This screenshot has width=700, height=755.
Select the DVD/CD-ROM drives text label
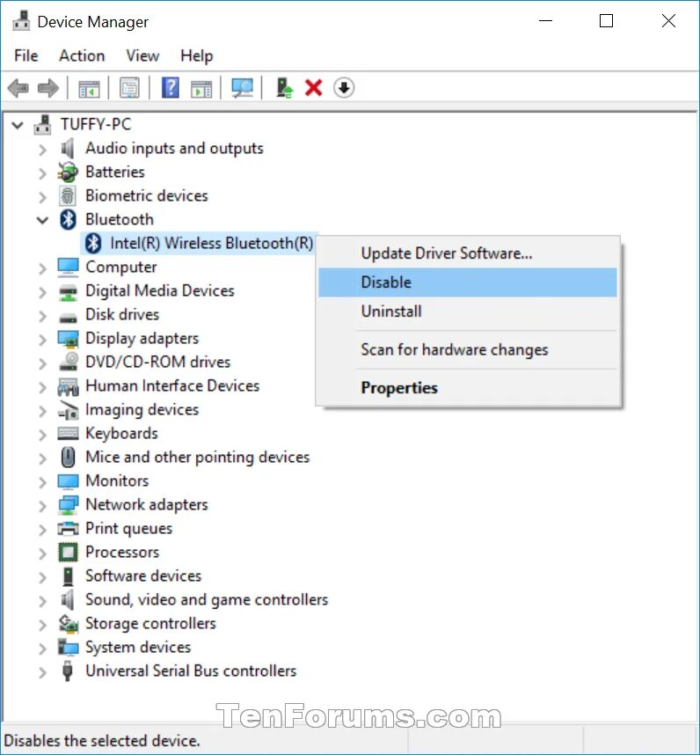[x=157, y=362]
